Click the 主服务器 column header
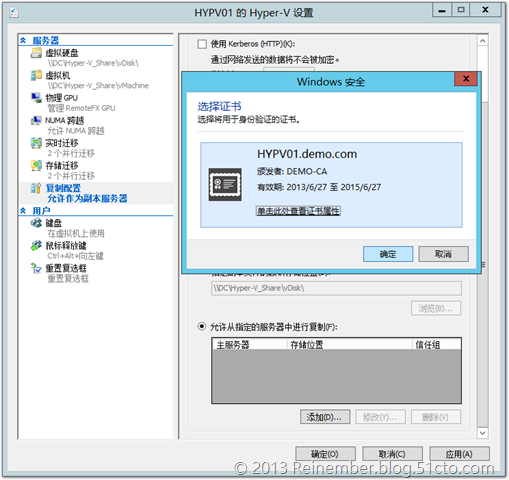The width and height of the screenshot is (509, 480). tap(250, 344)
